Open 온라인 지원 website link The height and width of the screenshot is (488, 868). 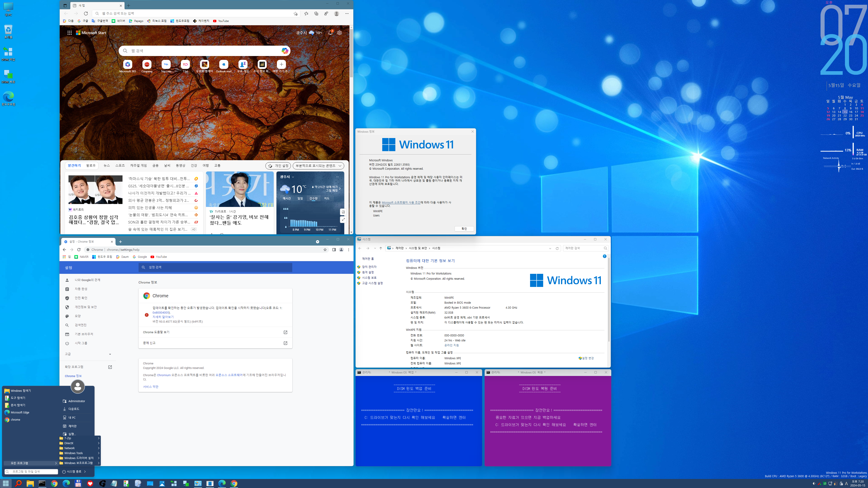point(452,345)
